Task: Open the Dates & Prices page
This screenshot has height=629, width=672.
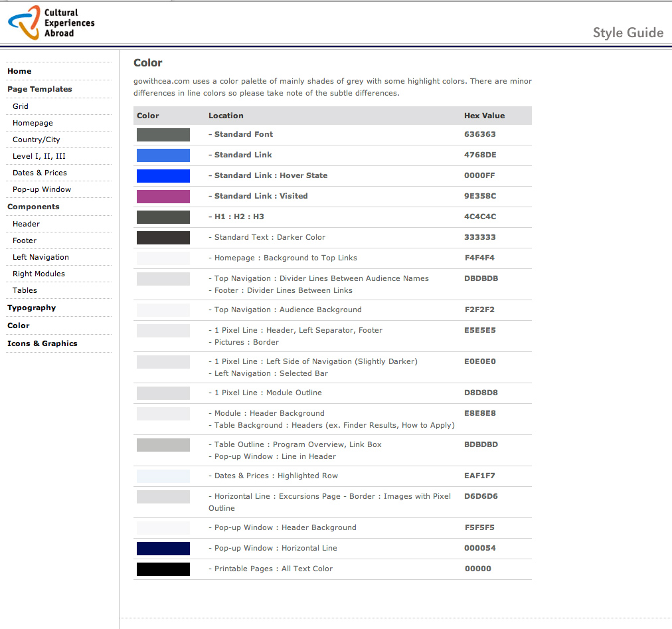Action: coord(39,173)
